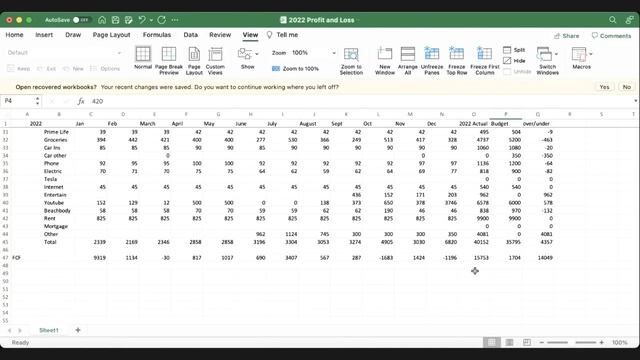
Task: Select the Sheet1 tab
Action: click(49, 330)
